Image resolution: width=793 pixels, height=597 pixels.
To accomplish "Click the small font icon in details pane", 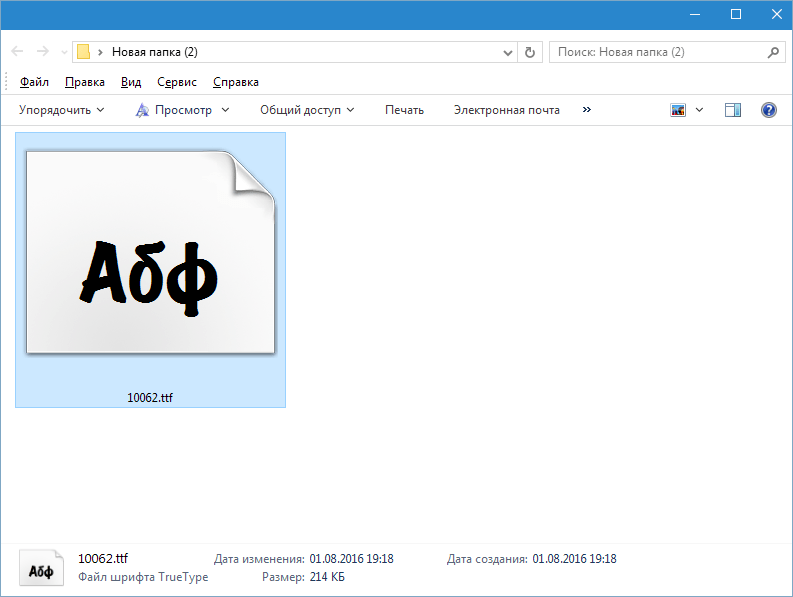I will click(41, 568).
